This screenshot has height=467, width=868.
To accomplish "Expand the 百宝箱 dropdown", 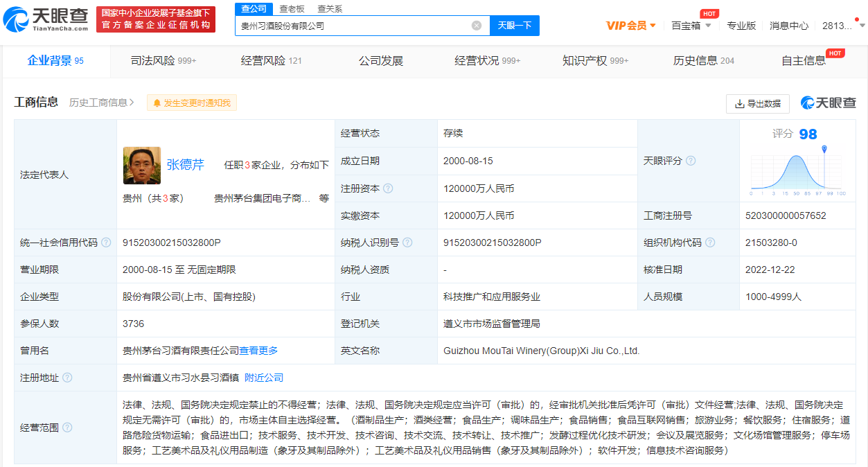I will [691, 26].
